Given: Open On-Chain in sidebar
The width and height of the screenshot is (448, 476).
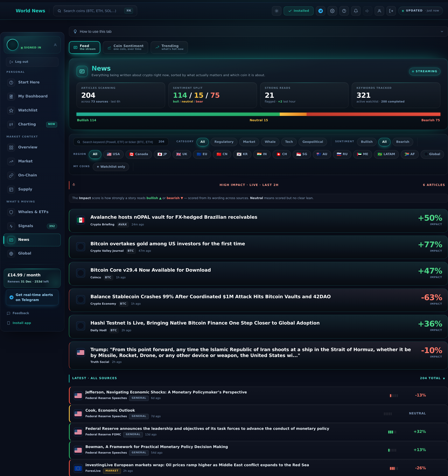Looking at the screenshot, I should coord(32,175).
